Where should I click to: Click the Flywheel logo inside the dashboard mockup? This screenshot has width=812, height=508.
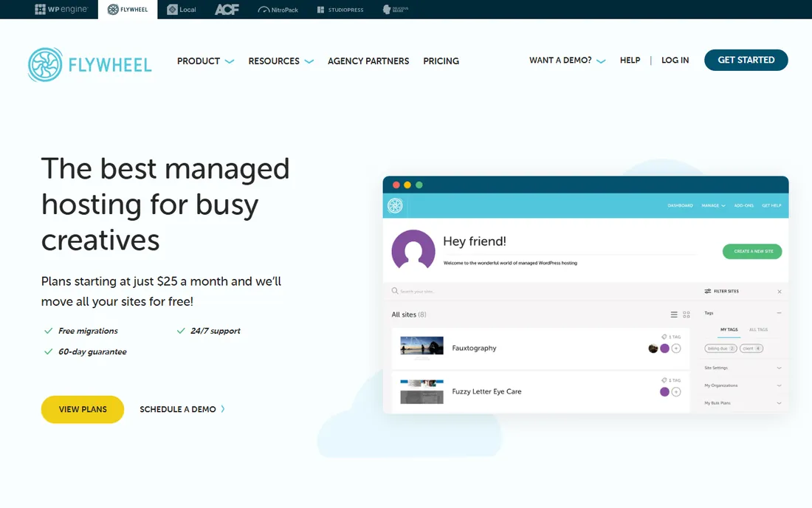pos(395,205)
